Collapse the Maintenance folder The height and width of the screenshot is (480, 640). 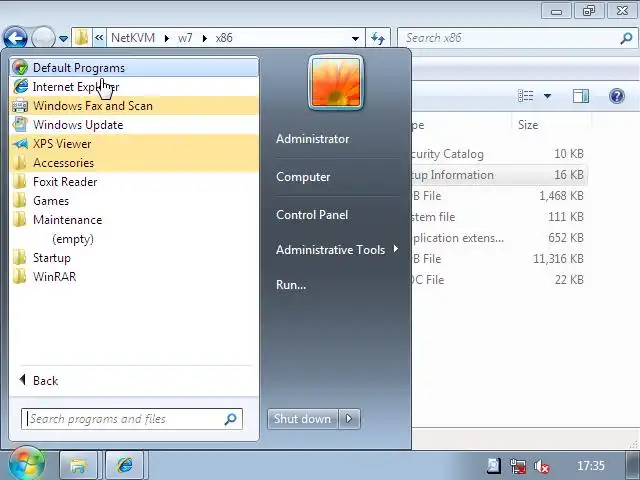(x=134, y=220)
